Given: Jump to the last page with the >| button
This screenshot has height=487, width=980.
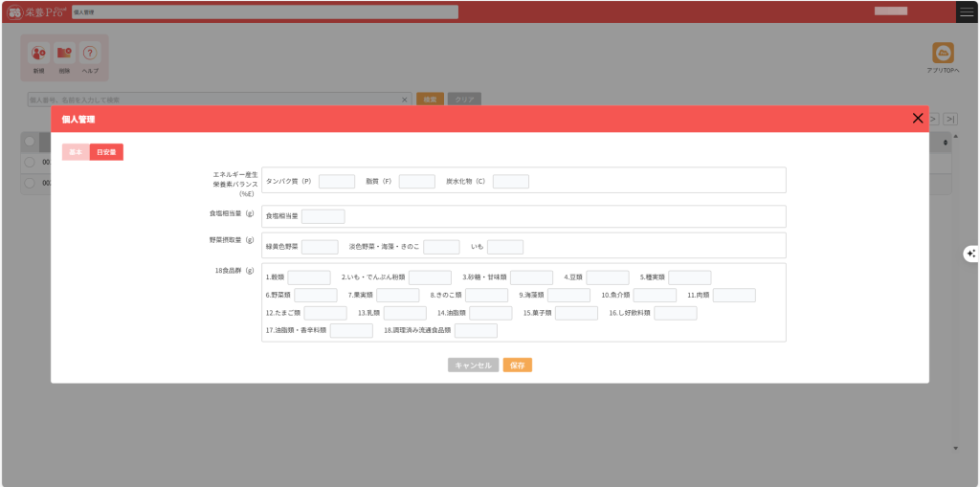Looking at the screenshot, I should [x=949, y=119].
